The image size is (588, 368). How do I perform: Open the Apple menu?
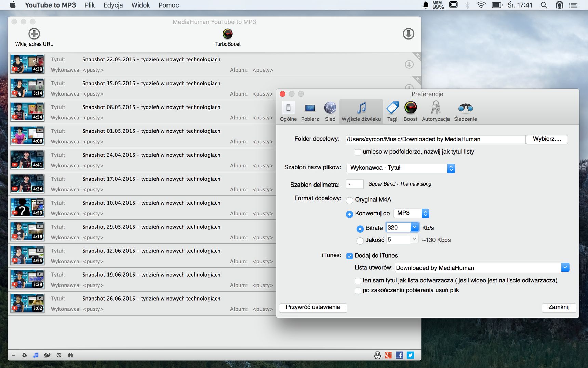[x=13, y=5]
